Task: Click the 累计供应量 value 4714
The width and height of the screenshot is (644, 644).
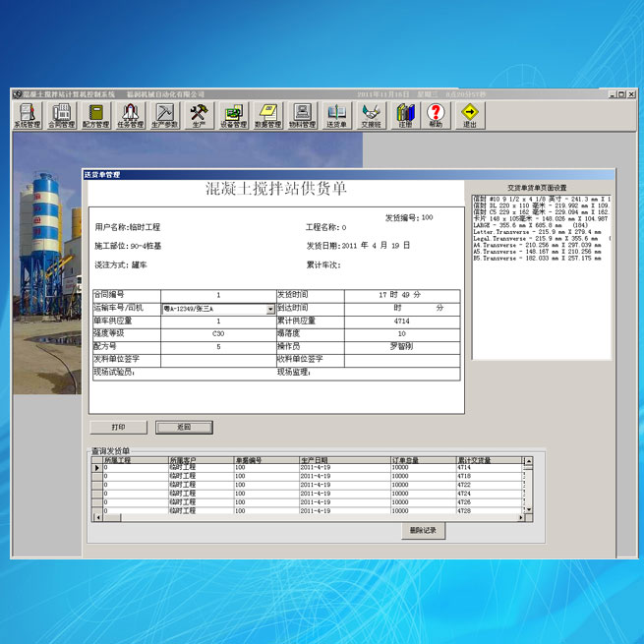Action: click(402, 322)
